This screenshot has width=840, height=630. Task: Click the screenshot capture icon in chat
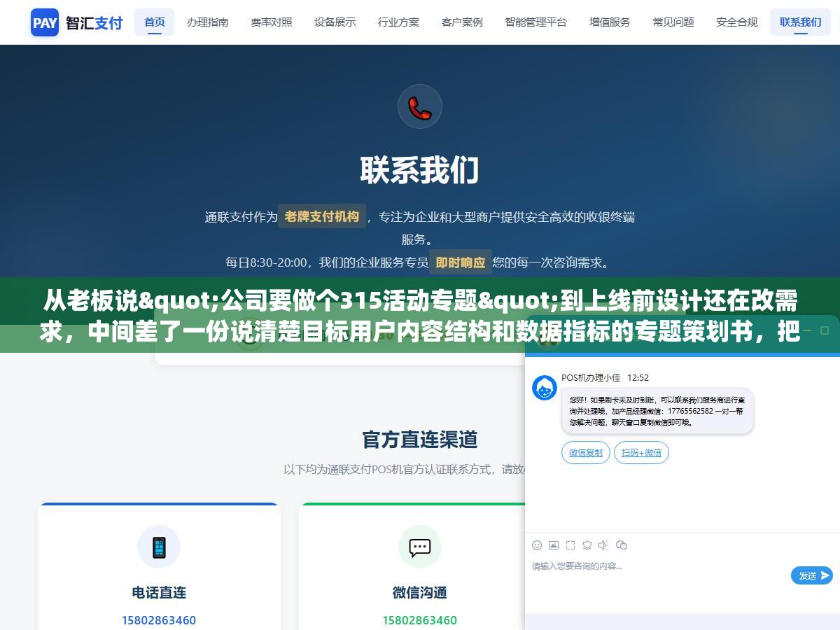point(570,545)
